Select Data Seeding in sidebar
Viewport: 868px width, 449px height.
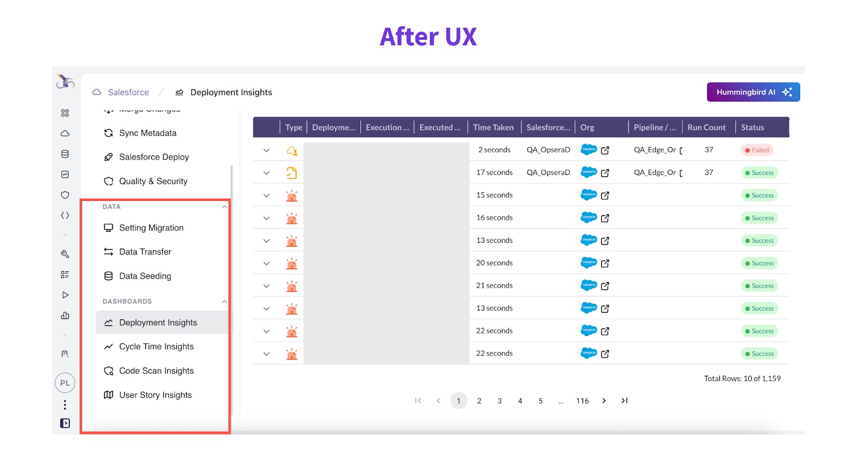coord(145,276)
